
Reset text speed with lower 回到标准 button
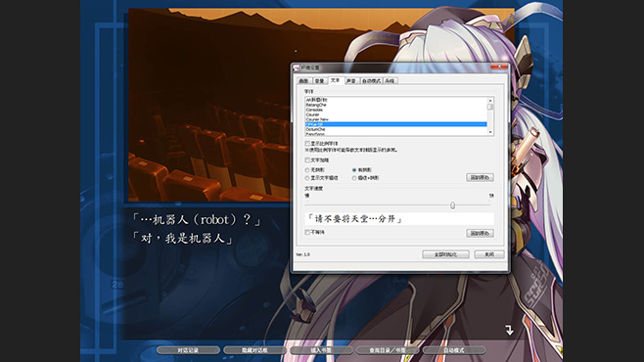pyautogui.click(x=480, y=233)
